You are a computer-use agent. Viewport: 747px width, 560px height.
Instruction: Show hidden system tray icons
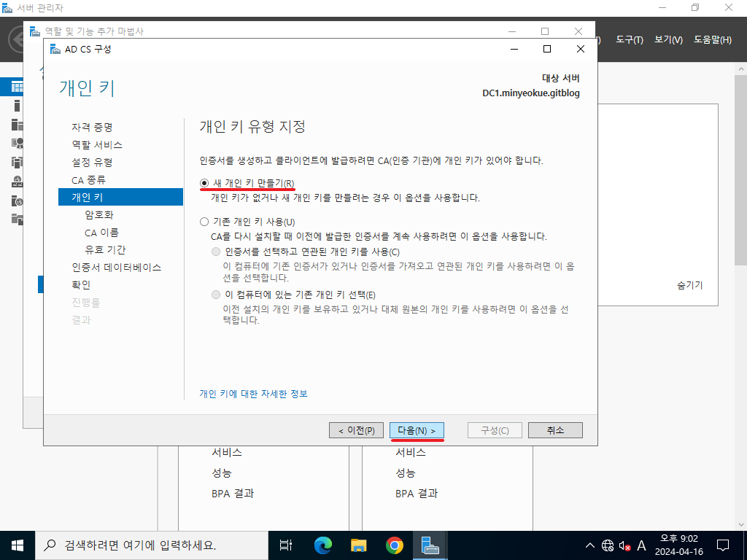tap(589, 545)
